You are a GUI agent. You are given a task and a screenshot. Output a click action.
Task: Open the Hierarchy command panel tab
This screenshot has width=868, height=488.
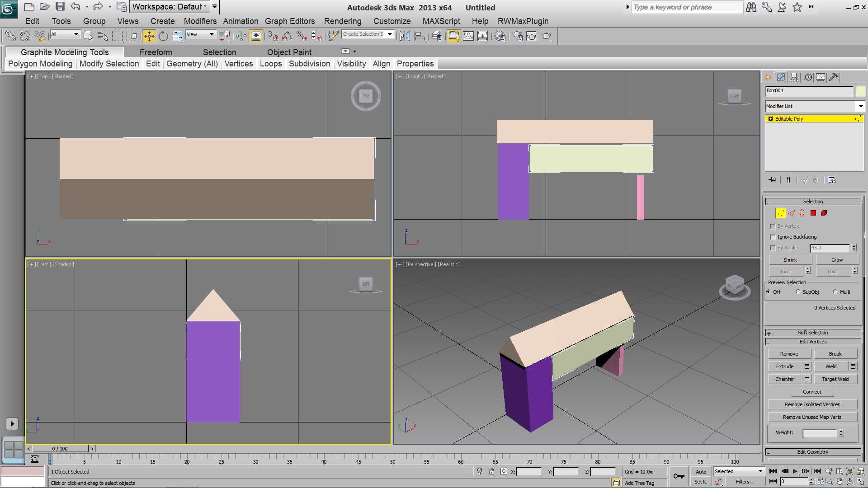click(794, 77)
